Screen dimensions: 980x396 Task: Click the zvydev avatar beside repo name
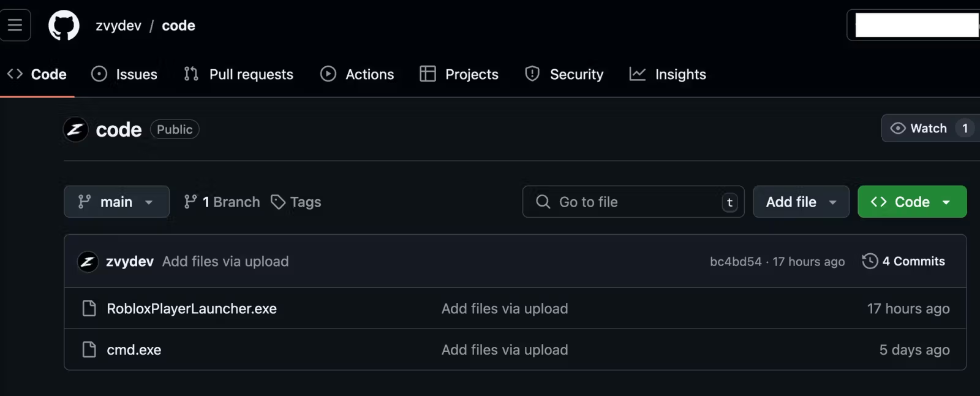pos(76,129)
